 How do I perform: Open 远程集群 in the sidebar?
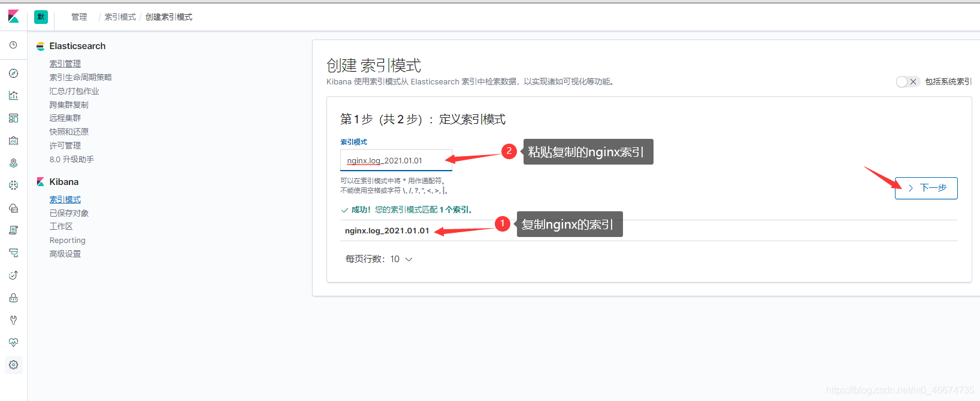coord(65,118)
